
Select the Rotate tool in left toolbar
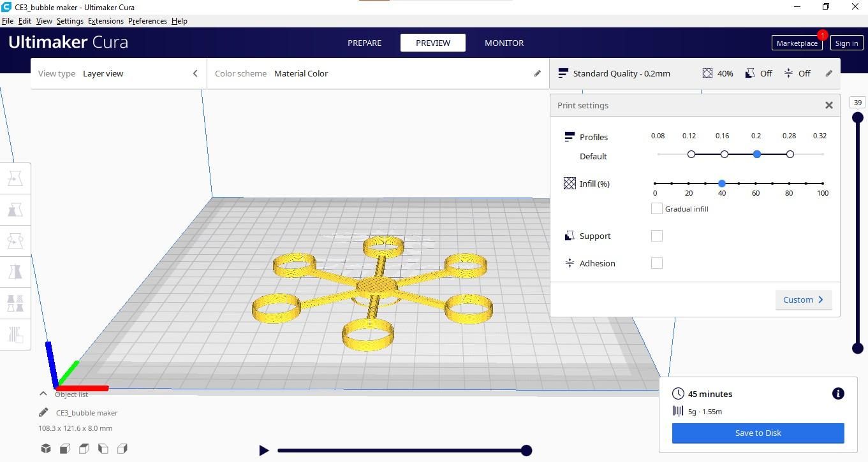pyautogui.click(x=15, y=241)
